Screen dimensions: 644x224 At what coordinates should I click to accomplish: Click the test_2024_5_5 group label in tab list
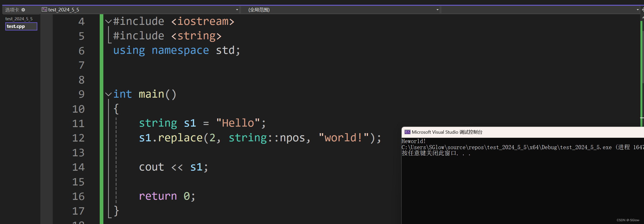click(x=19, y=19)
